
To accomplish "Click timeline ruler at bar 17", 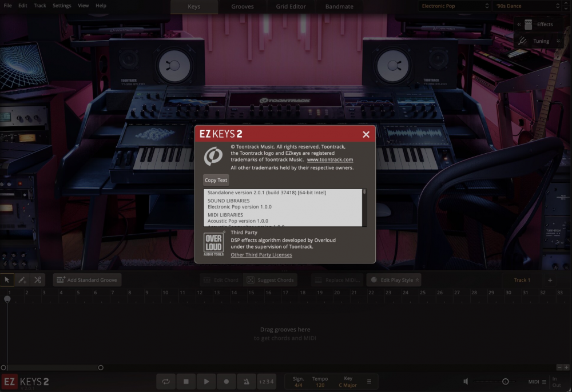I will coord(285,293).
